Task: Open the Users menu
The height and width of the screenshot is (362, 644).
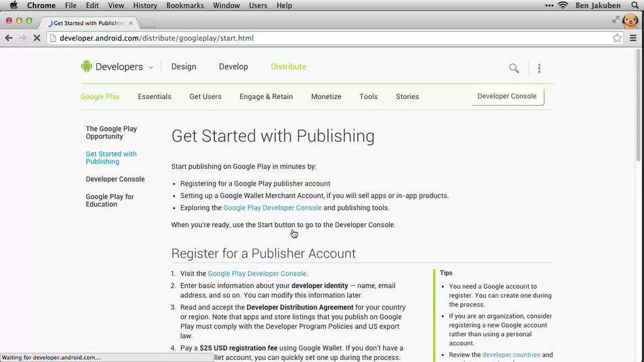Action: [258, 5]
